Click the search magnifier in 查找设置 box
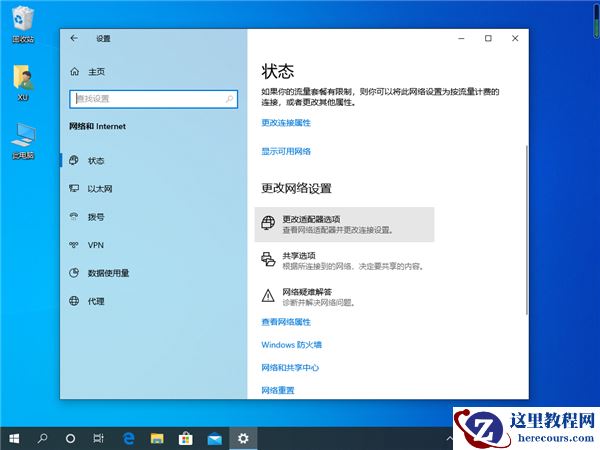Image resolution: width=600 pixels, height=450 pixels. point(229,99)
